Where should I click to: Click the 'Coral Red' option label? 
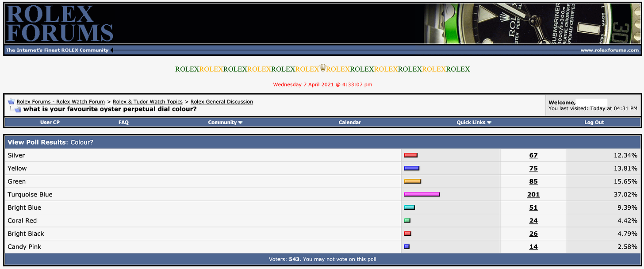(x=22, y=220)
